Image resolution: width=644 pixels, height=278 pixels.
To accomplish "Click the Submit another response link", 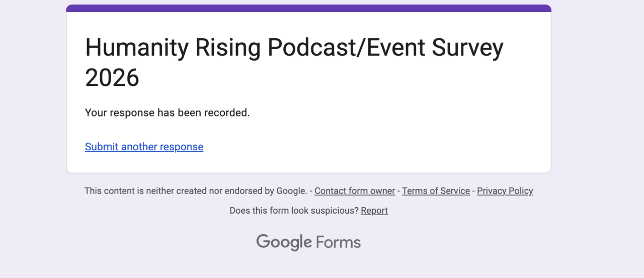I will point(144,147).
